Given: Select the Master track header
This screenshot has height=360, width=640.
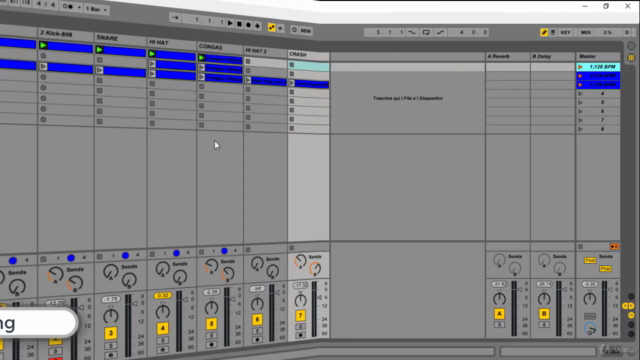Looking at the screenshot, I should (x=598, y=56).
